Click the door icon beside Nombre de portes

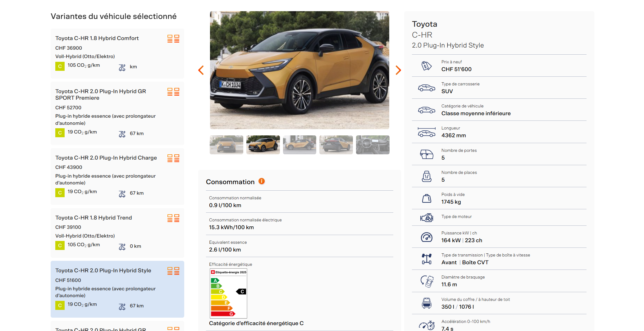pyautogui.click(x=427, y=154)
